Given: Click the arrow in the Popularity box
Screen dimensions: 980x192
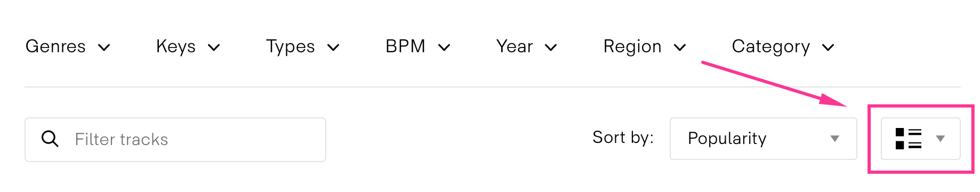Looking at the screenshot, I should (x=835, y=139).
